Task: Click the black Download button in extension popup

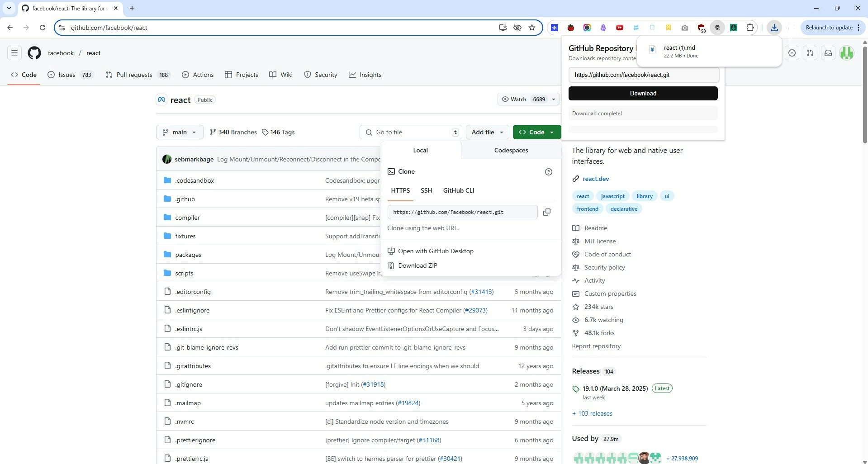Action: click(x=643, y=93)
